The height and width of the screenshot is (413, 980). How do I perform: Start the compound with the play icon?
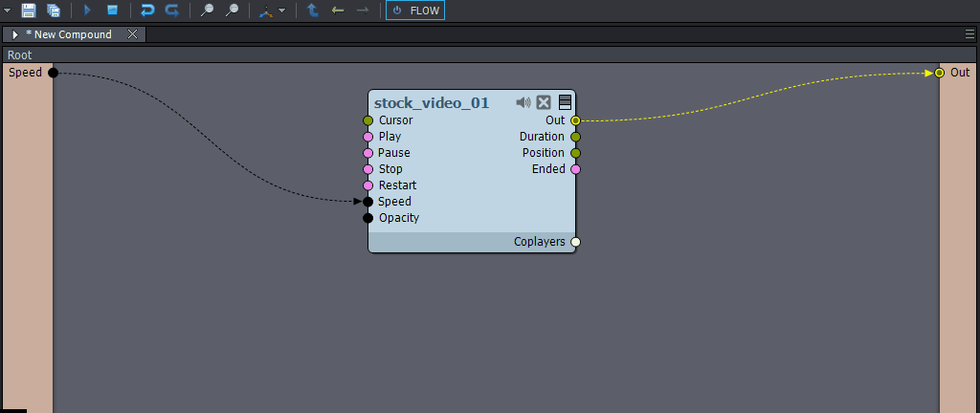coord(87,10)
